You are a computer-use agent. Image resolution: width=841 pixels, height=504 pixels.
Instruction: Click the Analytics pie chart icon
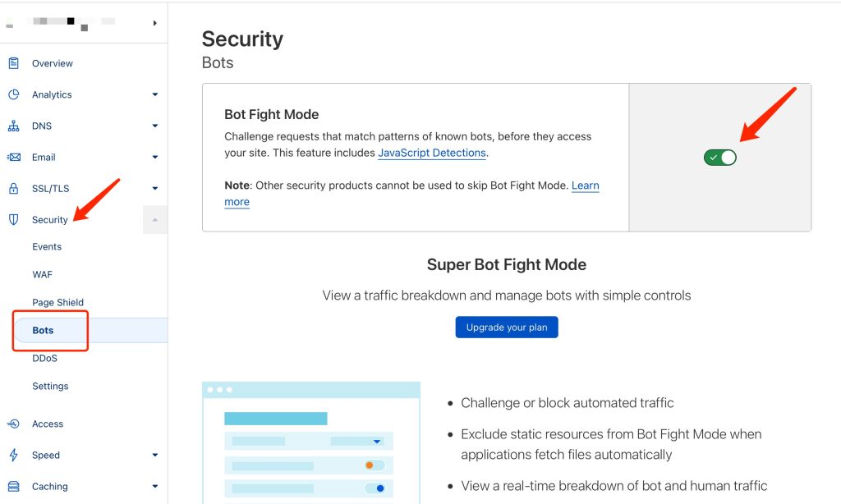(x=13, y=94)
